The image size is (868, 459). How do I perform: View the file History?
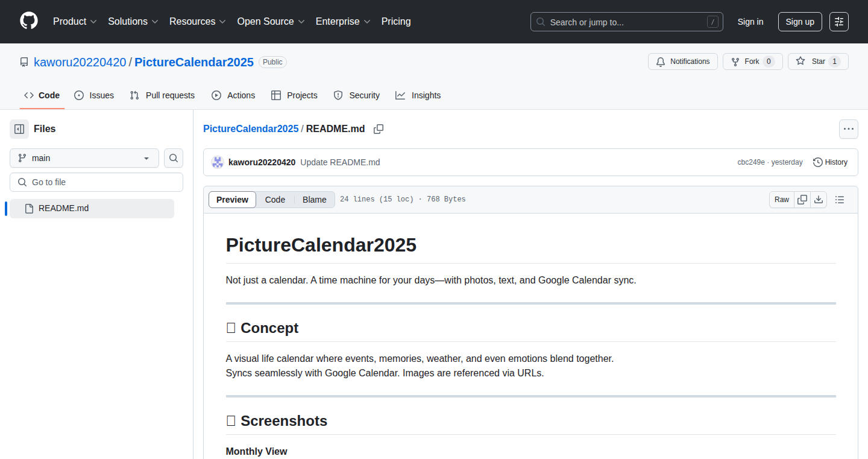click(x=830, y=162)
